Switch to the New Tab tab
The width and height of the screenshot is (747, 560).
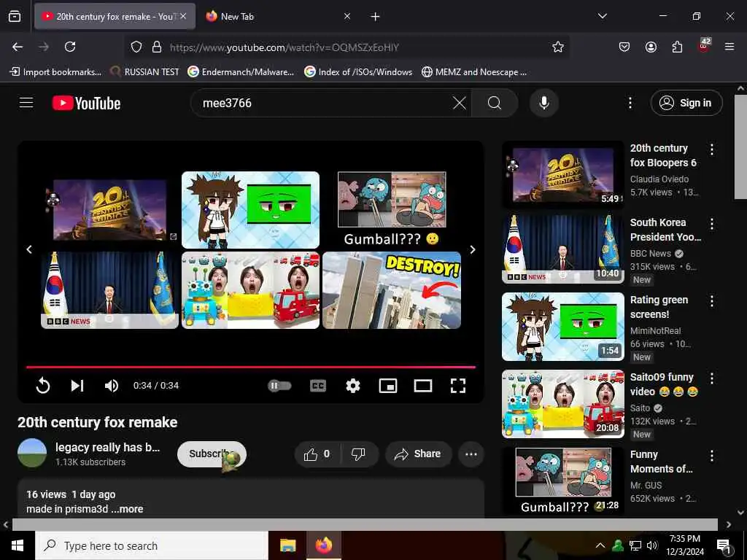[278, 16]
